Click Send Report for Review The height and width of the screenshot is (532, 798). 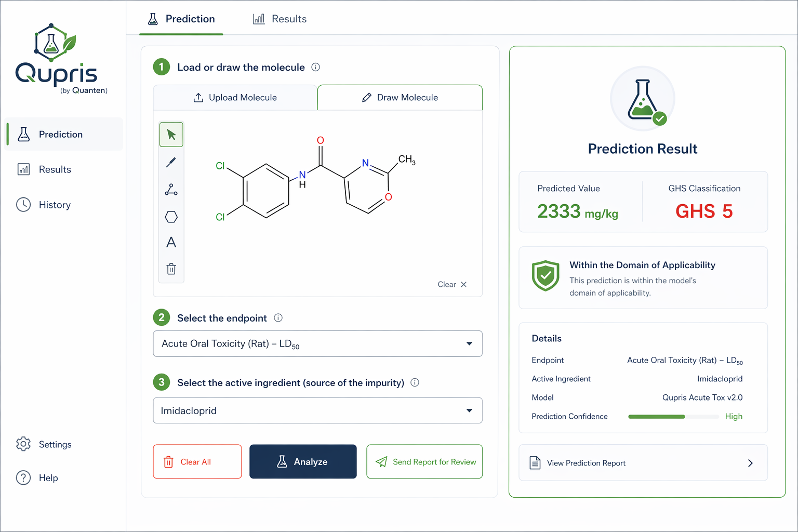[424, 461]
